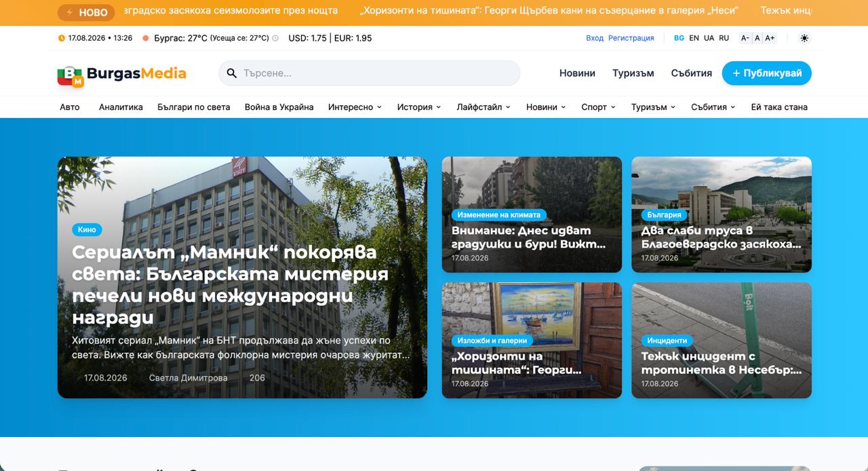Click the Кино category tag

pos(87,229)
